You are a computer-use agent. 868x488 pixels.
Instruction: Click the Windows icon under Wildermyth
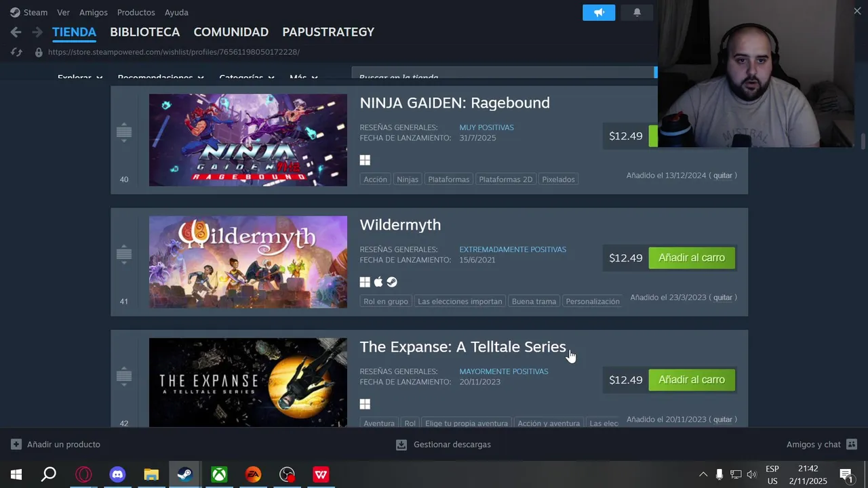[x=365, y=282]
